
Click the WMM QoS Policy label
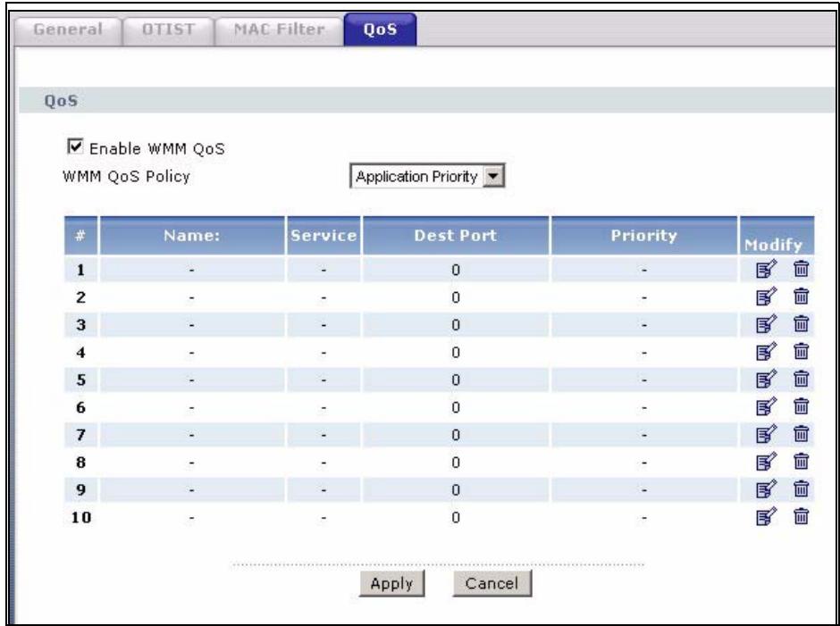click(x=126, y=176)
